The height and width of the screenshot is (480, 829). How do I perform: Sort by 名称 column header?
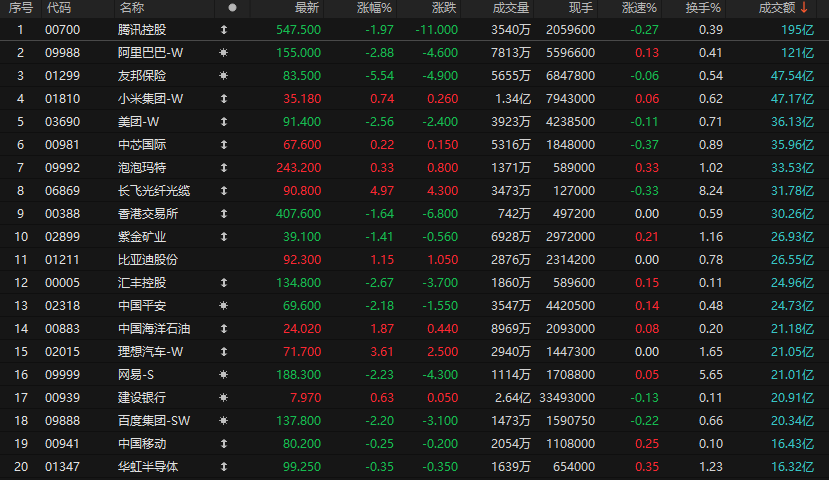tap(132, 8)
